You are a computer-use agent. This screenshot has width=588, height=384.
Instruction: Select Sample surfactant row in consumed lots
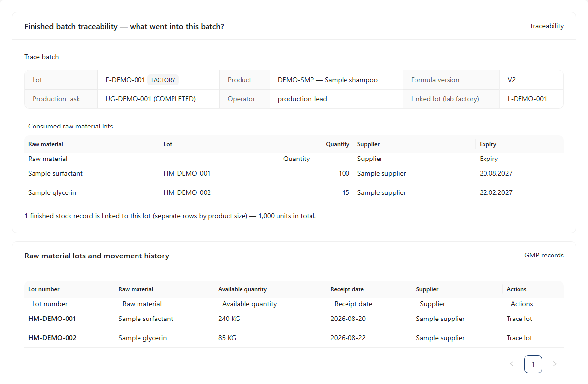pyautogui.click(x=294, y=173)
